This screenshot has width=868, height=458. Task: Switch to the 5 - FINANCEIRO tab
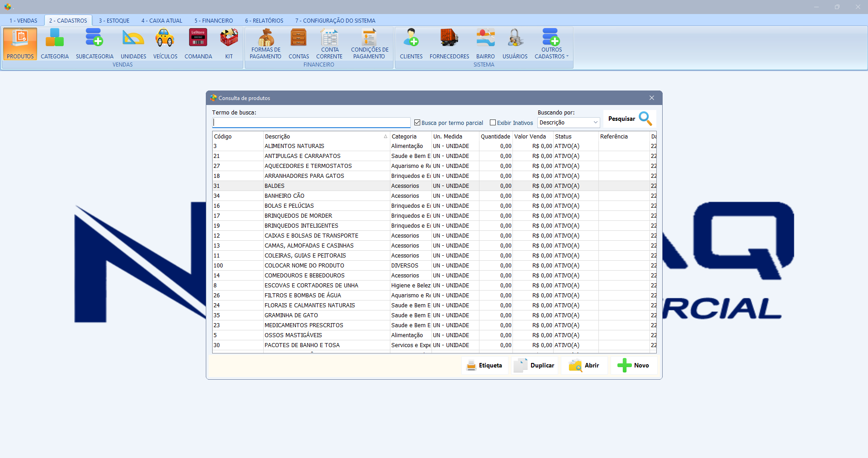[213, 20]
